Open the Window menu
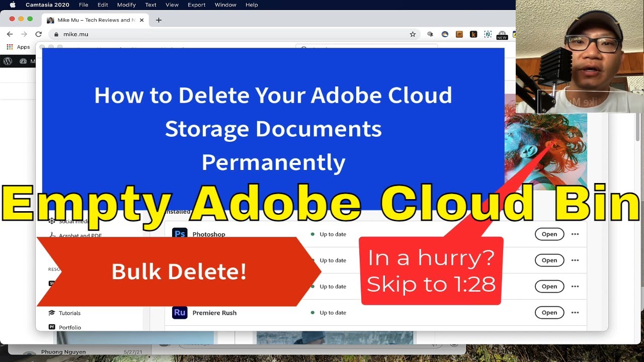This screenshot has width=644, height=362. pos(225,5)
